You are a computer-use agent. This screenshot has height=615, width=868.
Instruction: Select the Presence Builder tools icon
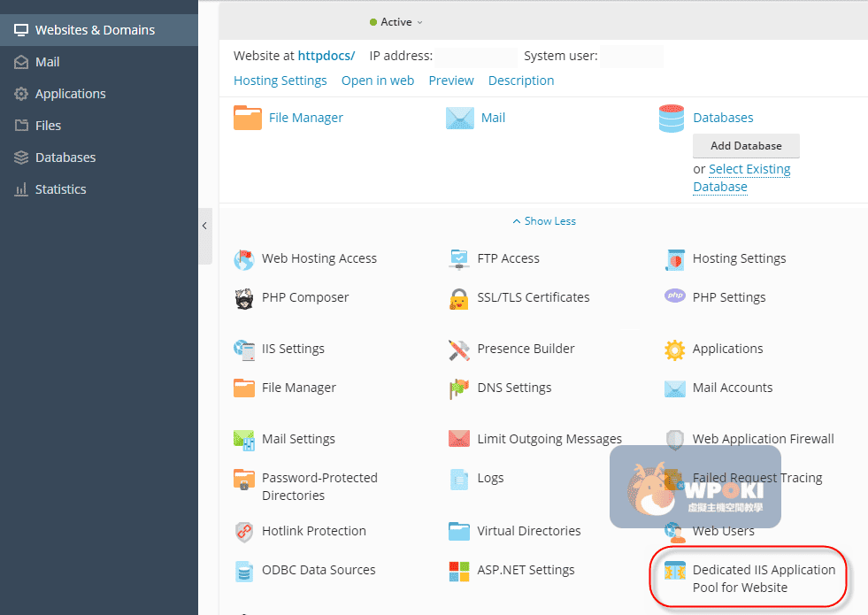[459, 350]
